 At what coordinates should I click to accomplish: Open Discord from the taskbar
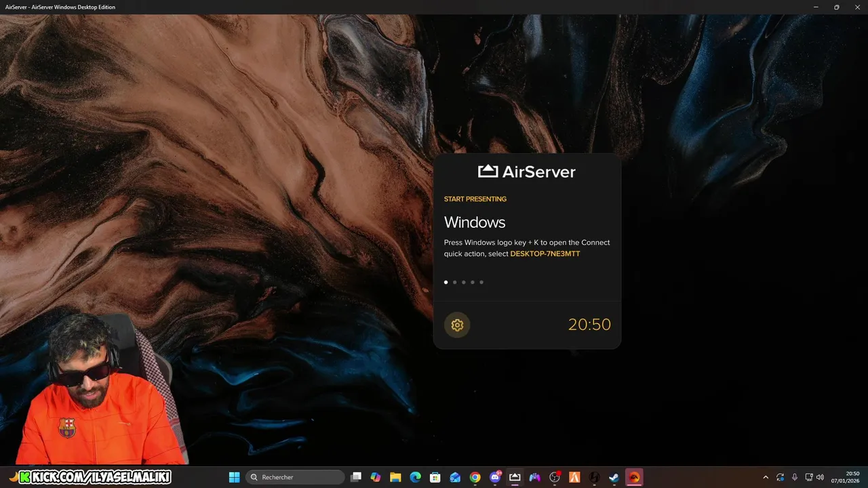click(495, 477)
